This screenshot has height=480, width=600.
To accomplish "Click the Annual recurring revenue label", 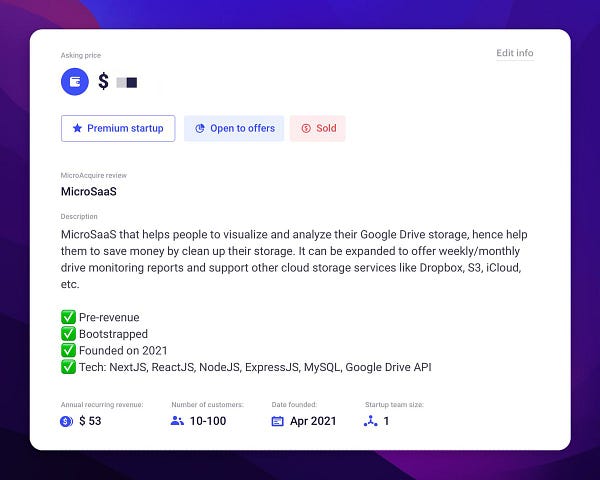I will click(102, 405).
